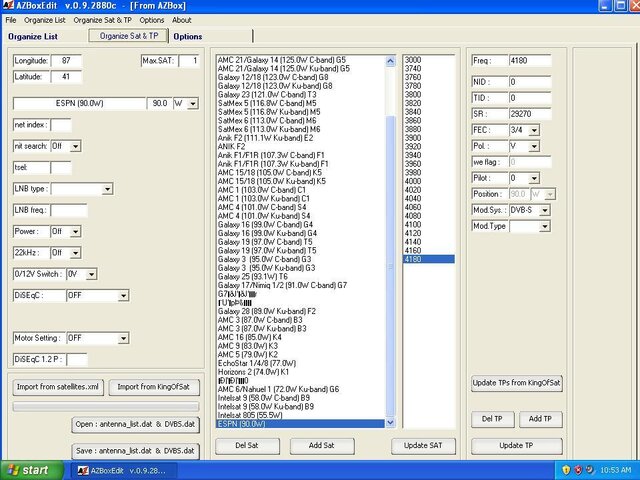This screenshot has width=640, height=480.
Task: Click the red shield tray icon
Action: coord(578,470)
